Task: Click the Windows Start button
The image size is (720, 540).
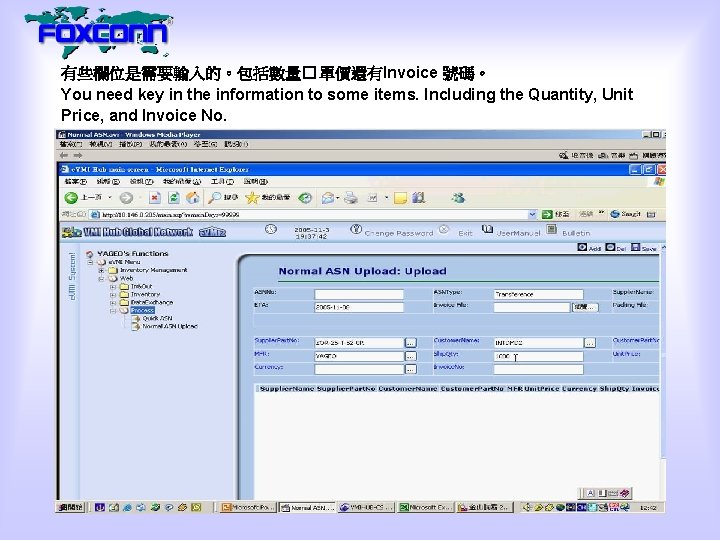Action: pos(71,507)
